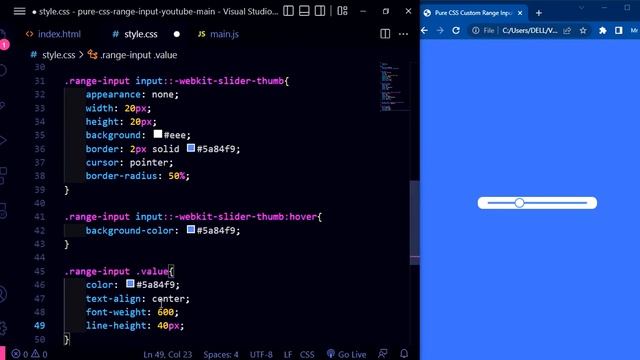Click line number 31 in gutter
This screenshot has width=640, height=360.
pyautogui.click(x=40, y=81)
